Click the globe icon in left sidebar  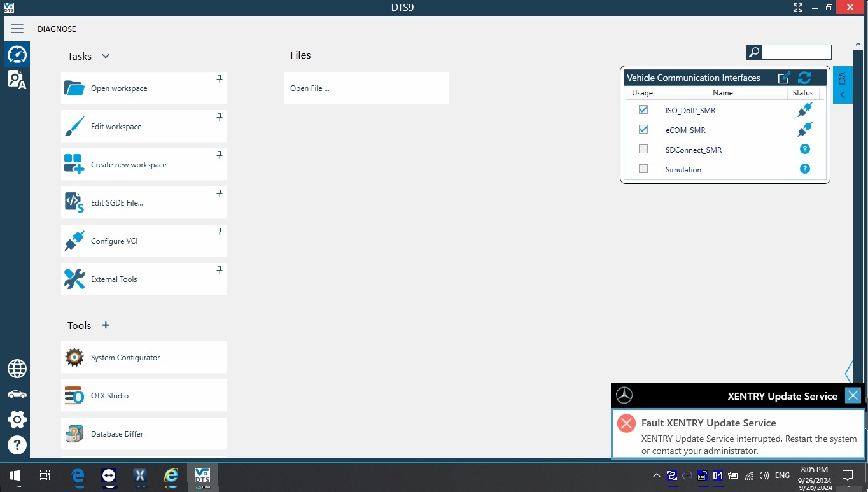point(17,369)
